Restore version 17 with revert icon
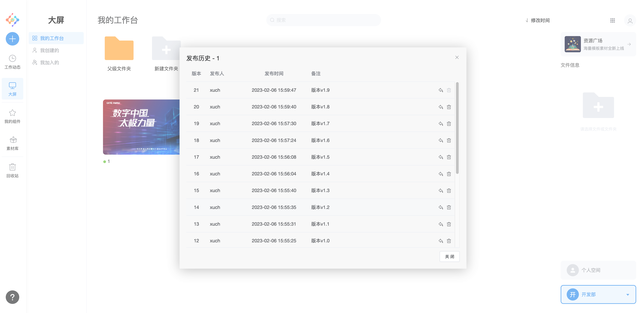644x313 pixels. pyautogui.click(x=441, y=157)
